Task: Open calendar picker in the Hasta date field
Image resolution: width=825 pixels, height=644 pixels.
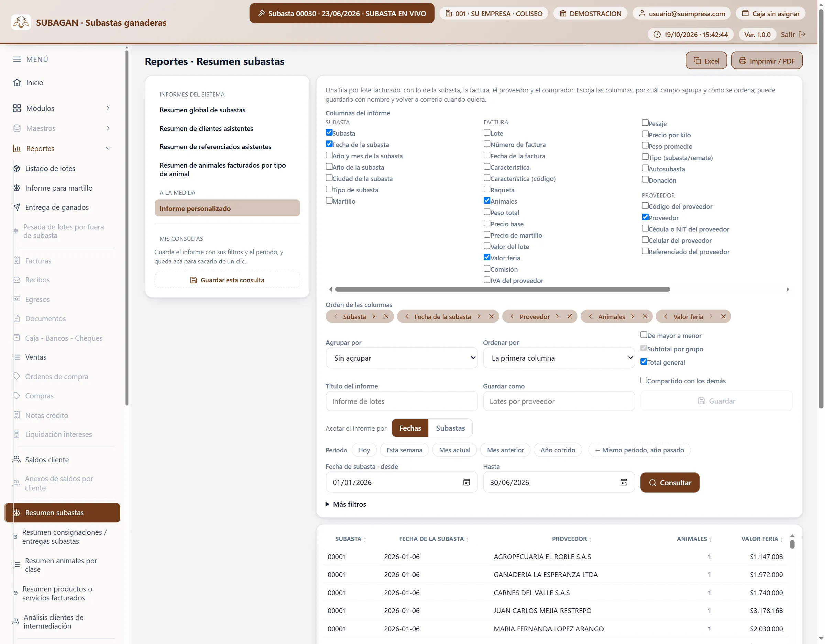Action: tap(624, 482)
